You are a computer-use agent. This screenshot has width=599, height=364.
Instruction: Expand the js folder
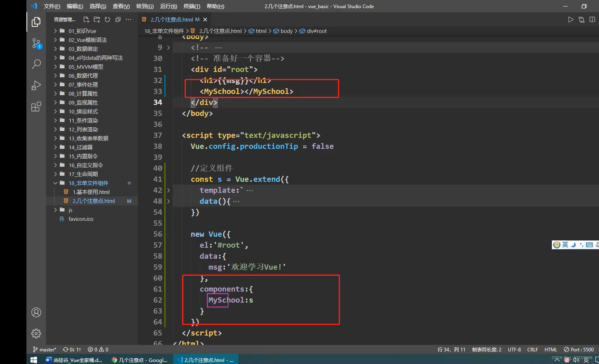[92, 210]
